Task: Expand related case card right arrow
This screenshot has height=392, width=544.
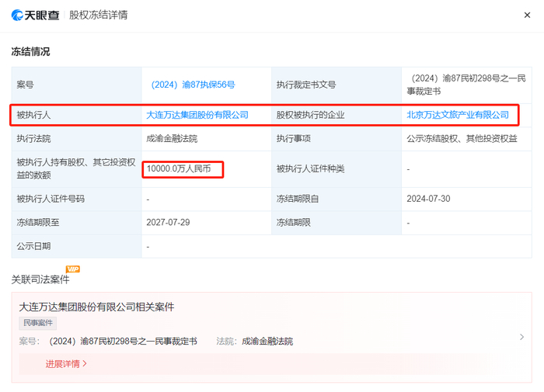Action: [x=521, y=337]
